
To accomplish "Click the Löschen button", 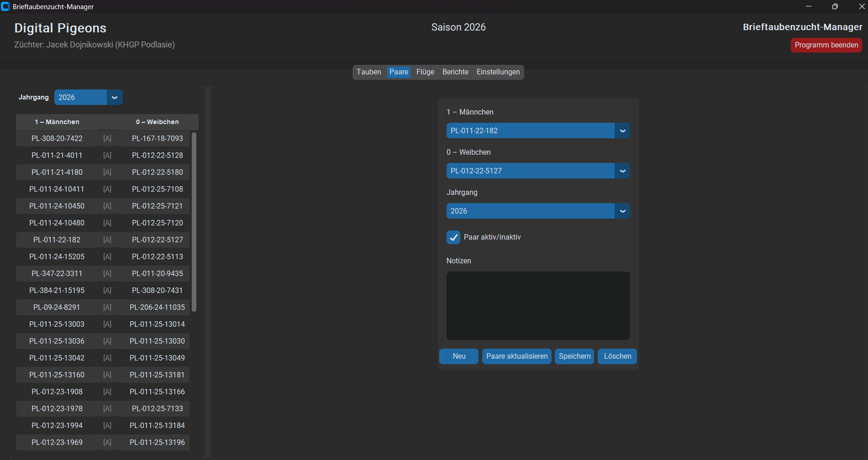I will 617,356.
